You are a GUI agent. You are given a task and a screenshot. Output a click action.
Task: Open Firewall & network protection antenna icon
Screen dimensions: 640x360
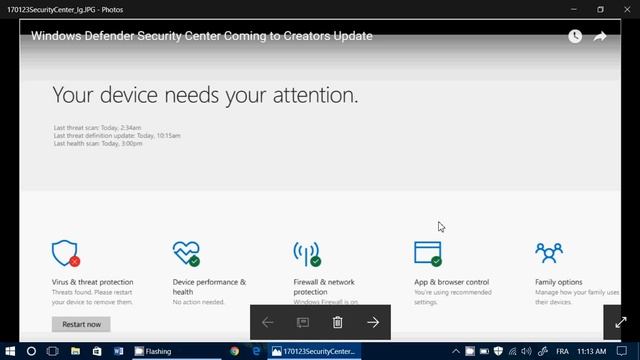tap(307, 253)
